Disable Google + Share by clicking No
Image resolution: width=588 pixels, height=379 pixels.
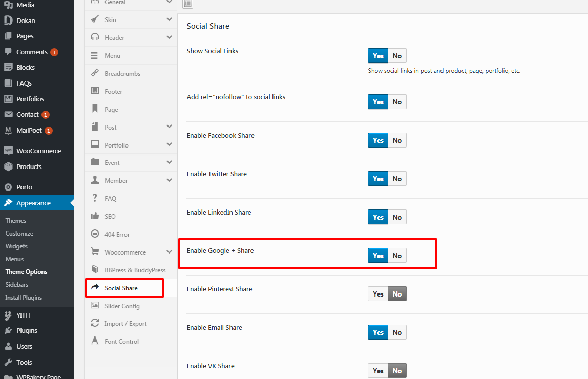(397, 256)
